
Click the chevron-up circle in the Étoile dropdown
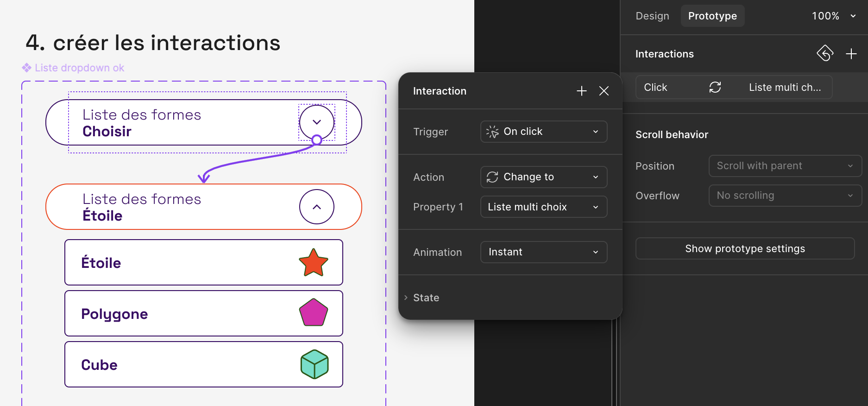317,207
